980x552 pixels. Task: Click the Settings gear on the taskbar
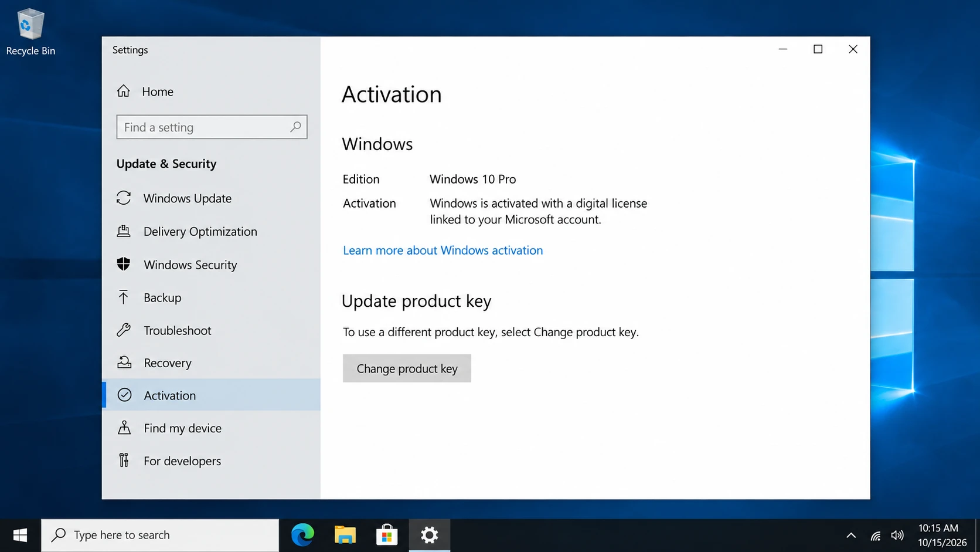tap(430, 535)
